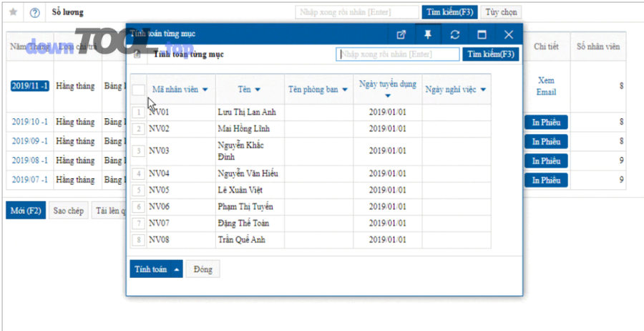Maximize the Tính toán từng mục dialog

click(x=482, y=34)
